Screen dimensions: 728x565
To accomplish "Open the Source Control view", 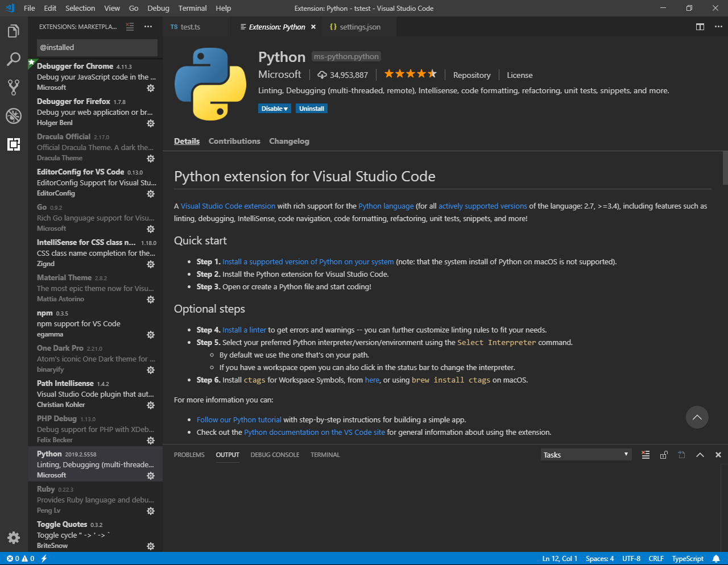I will coord(14,87).
